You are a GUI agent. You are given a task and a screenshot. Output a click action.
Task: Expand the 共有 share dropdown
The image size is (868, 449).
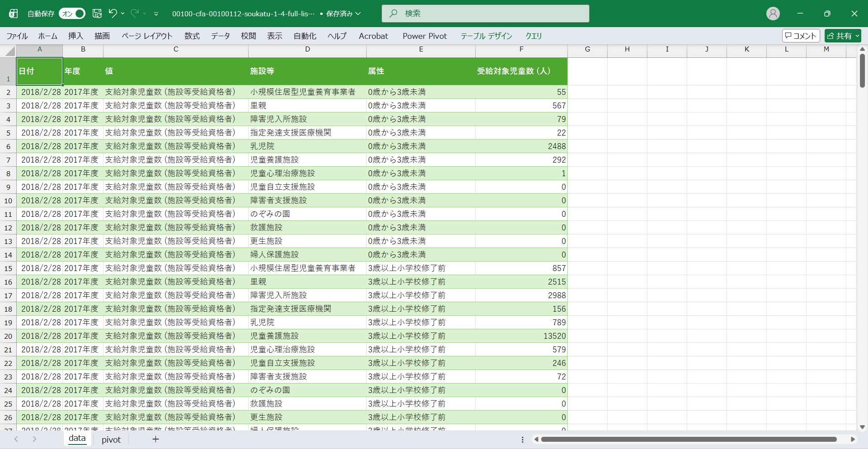pyautogui.click(x=857, y=36)
